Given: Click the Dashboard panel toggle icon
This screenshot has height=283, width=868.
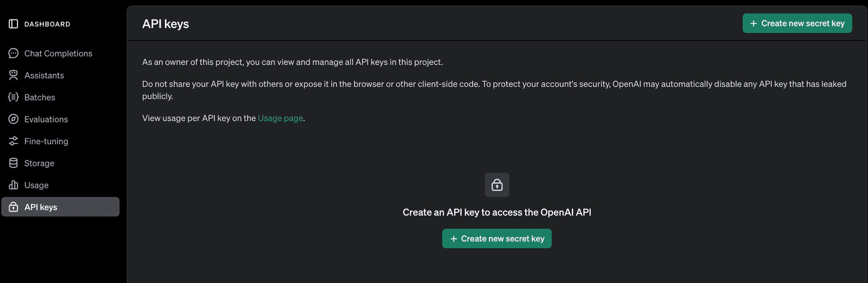Looking at the screenshot, I should pyautogui.click(x=13, y=24).
